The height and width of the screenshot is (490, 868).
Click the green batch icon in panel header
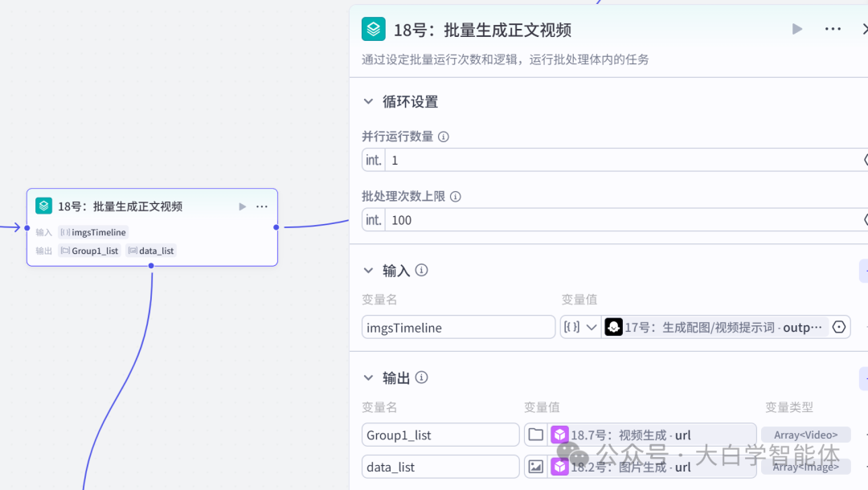(x=374, y=29)
